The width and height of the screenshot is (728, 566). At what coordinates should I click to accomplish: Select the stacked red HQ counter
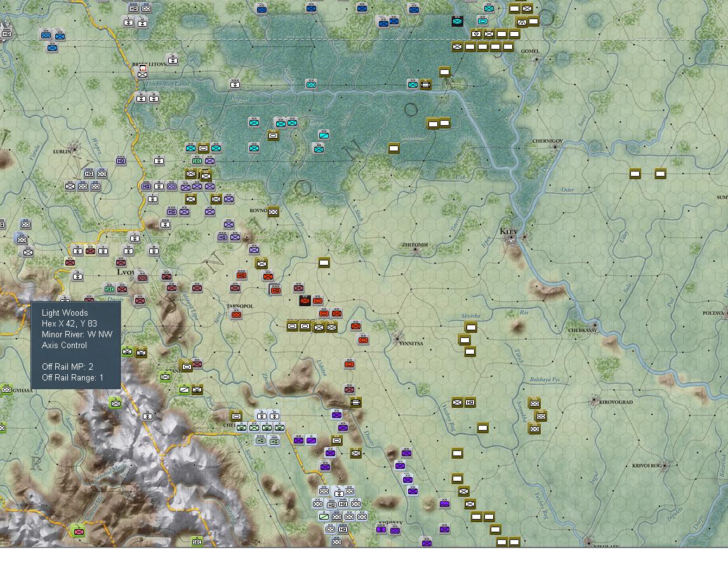pyautogui.click(x=275, y=290)
